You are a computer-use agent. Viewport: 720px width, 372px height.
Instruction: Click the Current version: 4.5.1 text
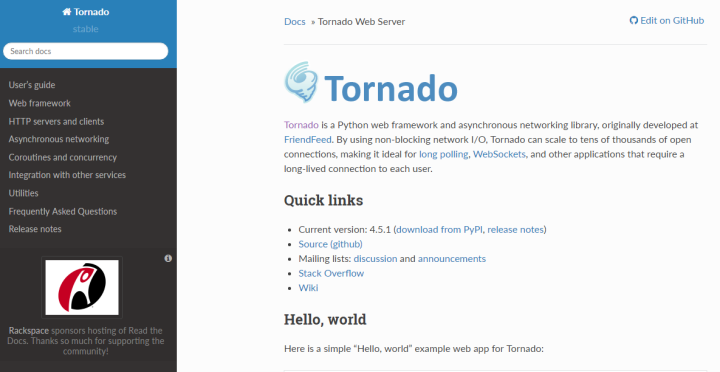click(344, 230)
